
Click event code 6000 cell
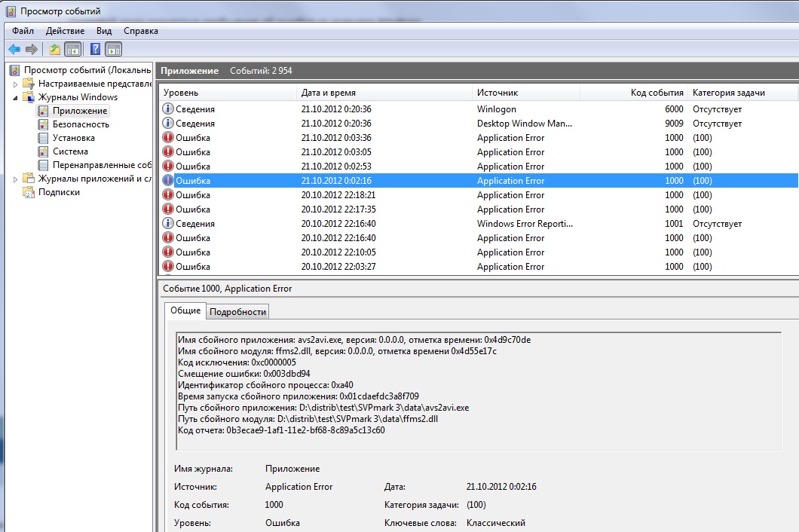tap(674, 109)
